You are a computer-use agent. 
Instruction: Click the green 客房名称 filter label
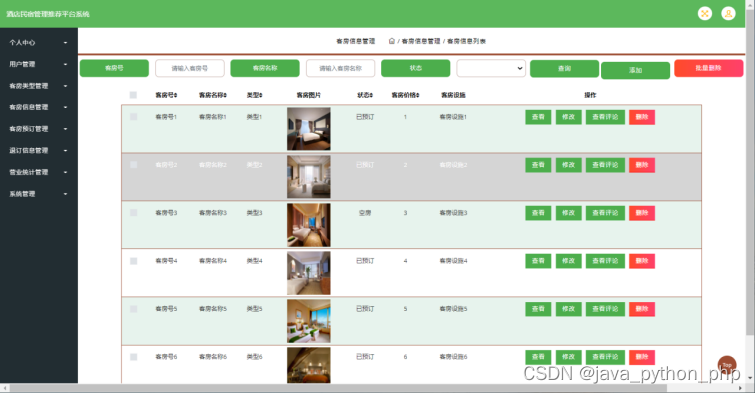[265, 68]
